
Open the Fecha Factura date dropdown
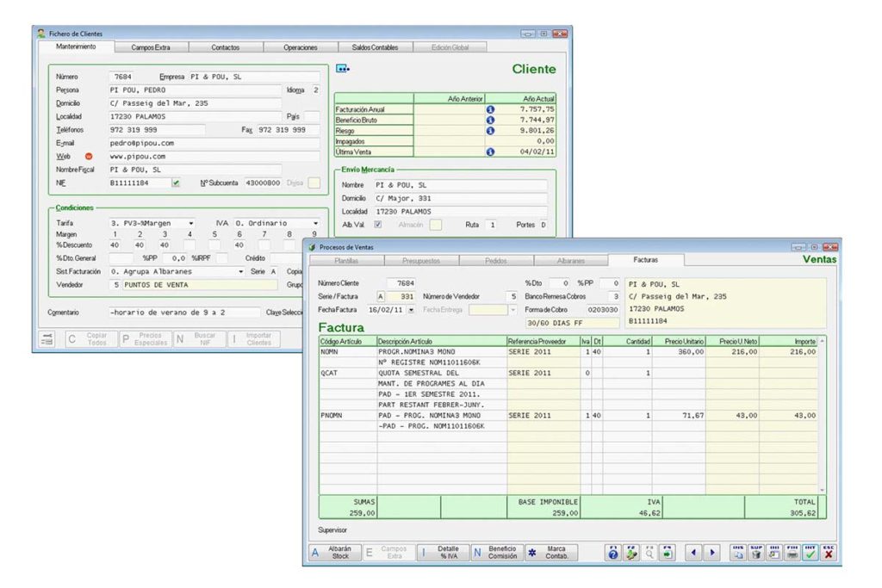click(411, 310)
